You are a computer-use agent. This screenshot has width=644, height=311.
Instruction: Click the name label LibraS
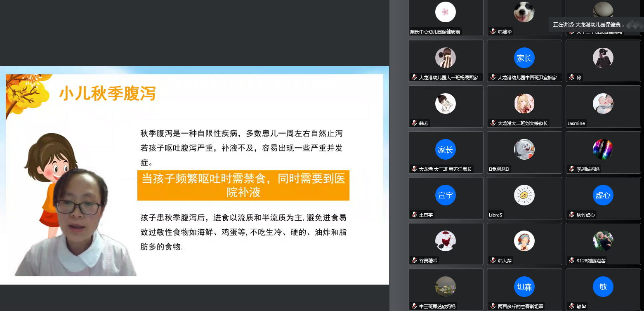click(496, 215)
